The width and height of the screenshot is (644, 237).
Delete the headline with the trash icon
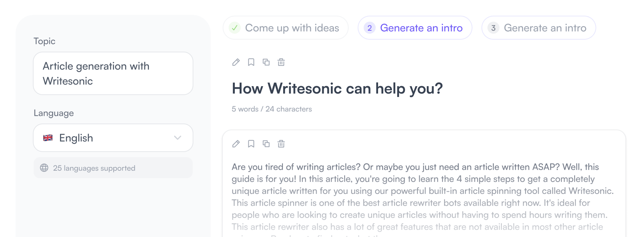click(x=281, y=62)
